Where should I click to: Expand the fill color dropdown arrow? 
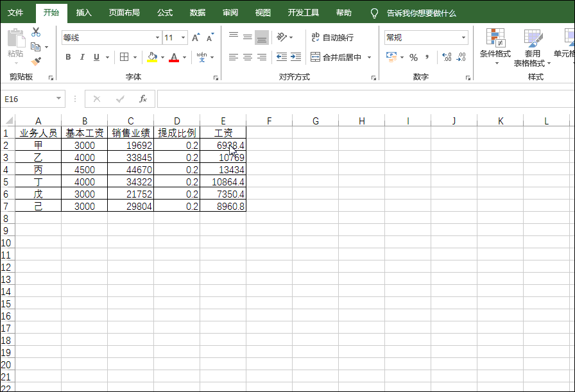[x=162, y=58]
